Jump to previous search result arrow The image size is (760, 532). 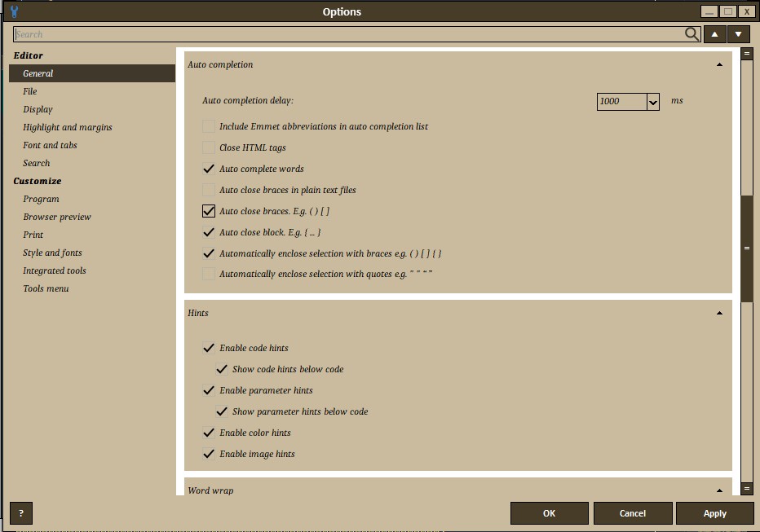coord(714,34)
